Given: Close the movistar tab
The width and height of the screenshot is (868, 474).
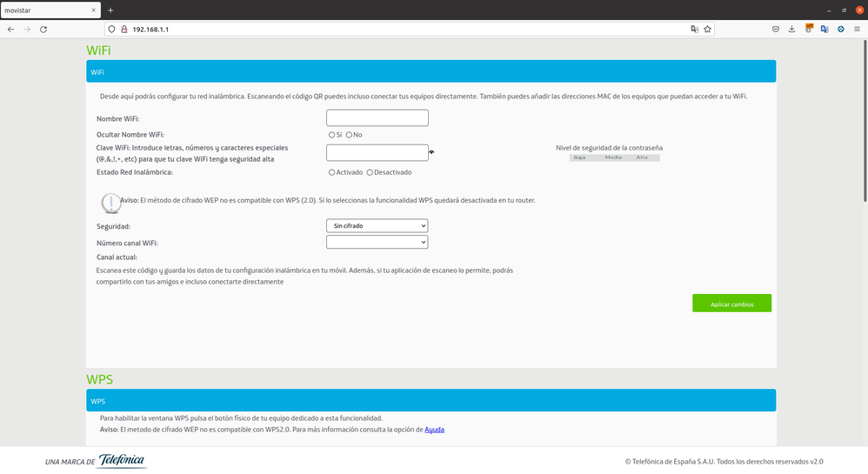Looking at the screenshot, I should [93, 10].
